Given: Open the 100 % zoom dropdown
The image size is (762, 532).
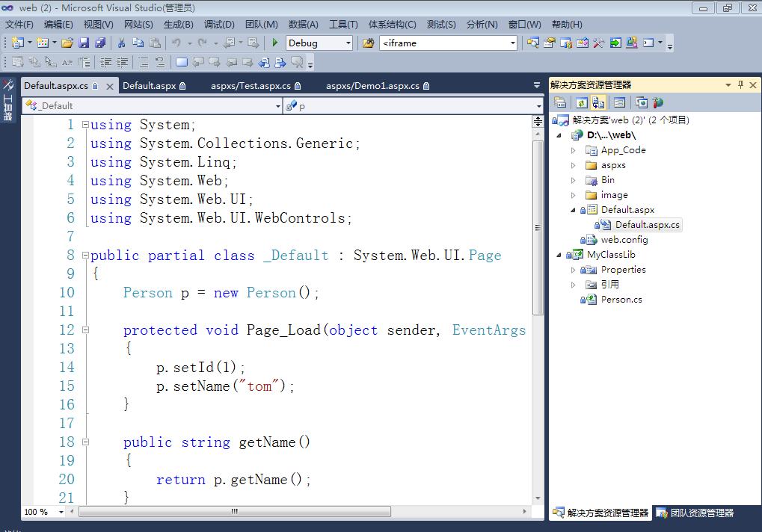Looking at the screenshot, I should click(x=61, y=512).
